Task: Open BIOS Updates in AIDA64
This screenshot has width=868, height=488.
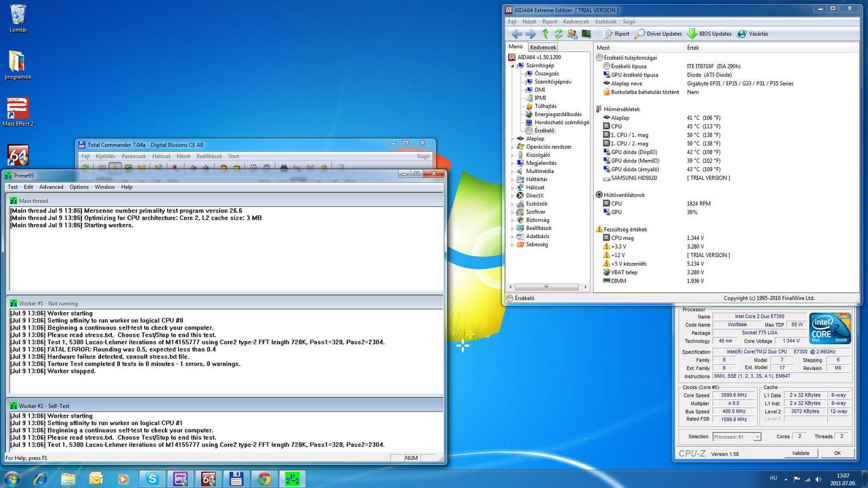Action: (x=709, y=34)
